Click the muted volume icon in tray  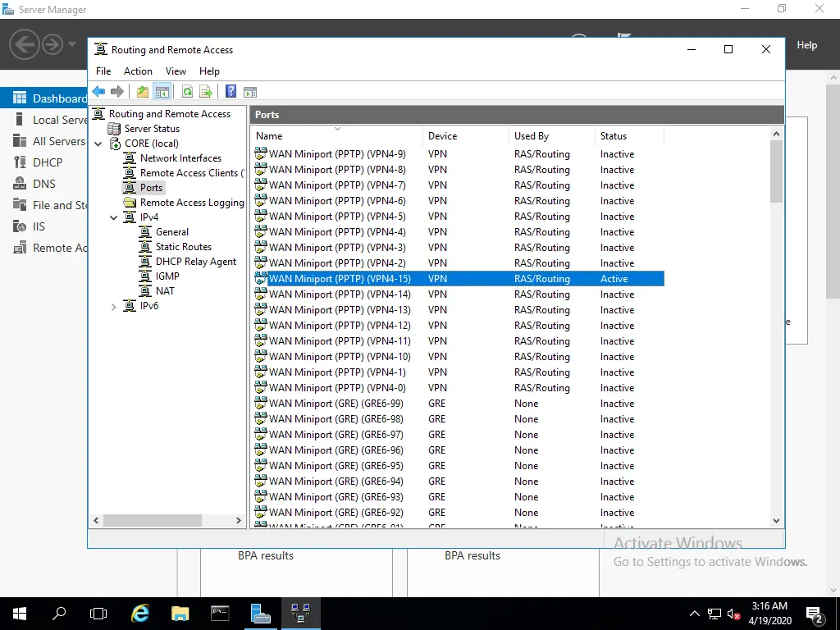[x=733, y=614]
